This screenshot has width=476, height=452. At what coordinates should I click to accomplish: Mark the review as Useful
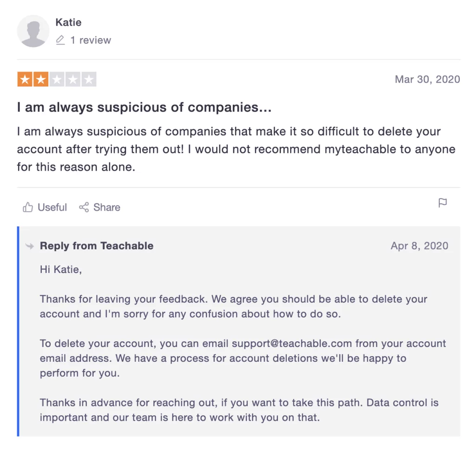[x=45, y=207]
